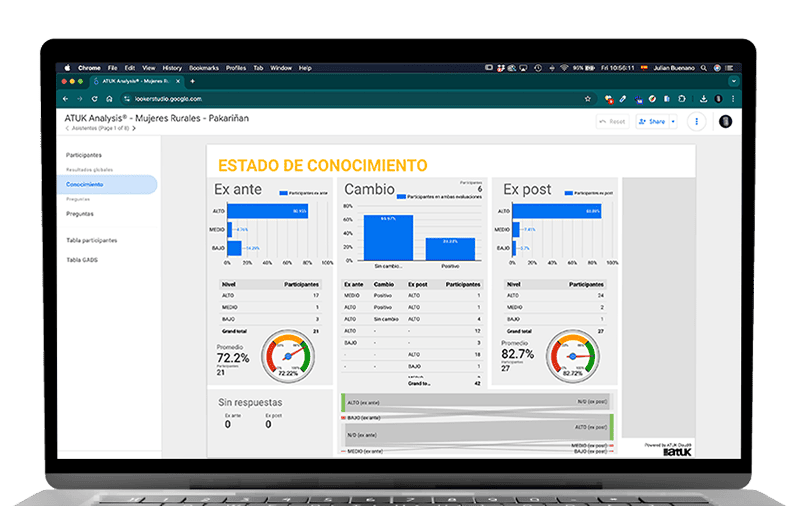
Task: Select the Participantes page in sidebar
Action: (84, 155)
